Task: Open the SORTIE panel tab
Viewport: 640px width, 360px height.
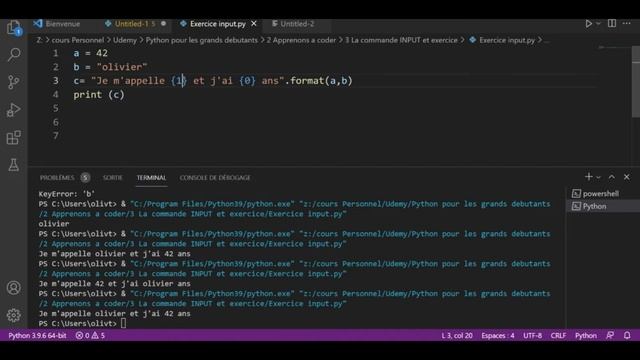Action: point(113,178)
